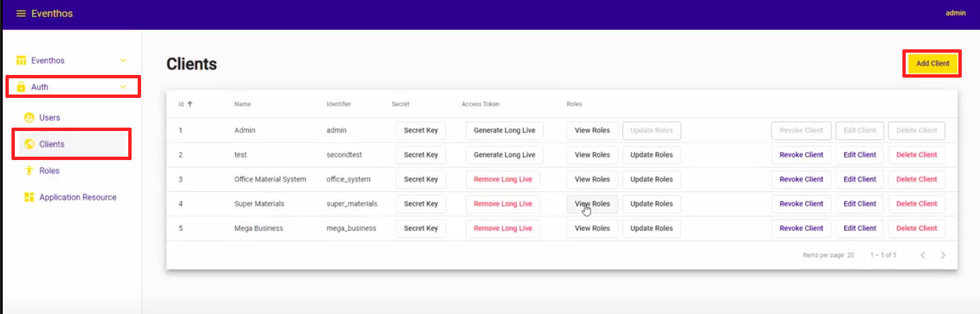Open the Roles page

(x=49, y=171)
